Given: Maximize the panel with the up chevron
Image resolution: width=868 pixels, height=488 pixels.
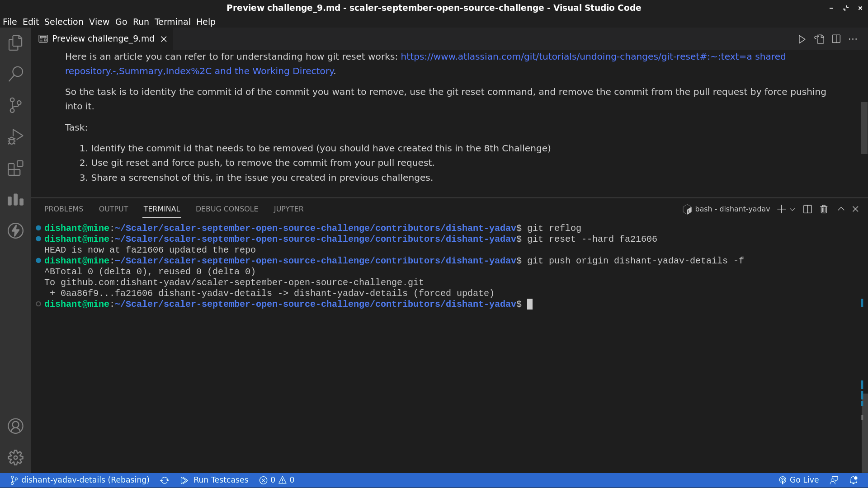Looking at the screenshot, I should (841, 209).
